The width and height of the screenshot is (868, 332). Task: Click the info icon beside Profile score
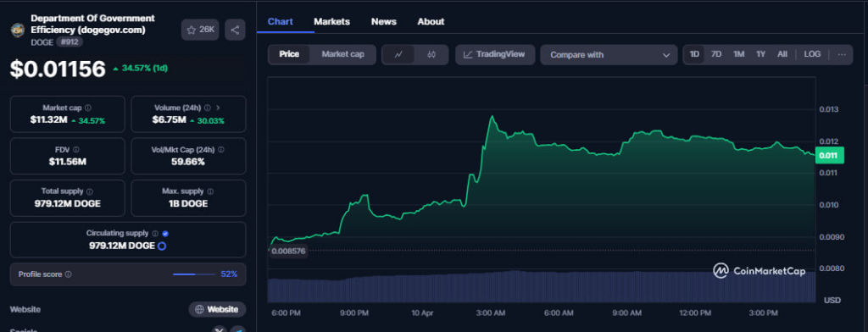(x=68, y=274)
